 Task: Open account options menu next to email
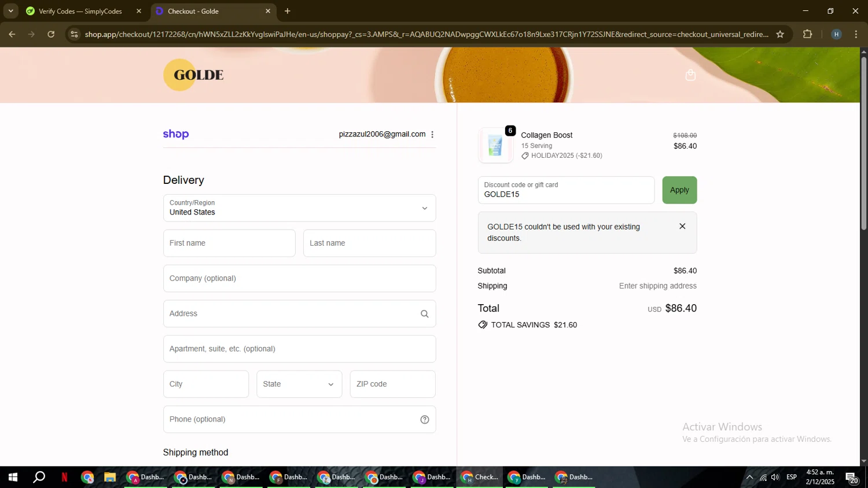(432, 134)
